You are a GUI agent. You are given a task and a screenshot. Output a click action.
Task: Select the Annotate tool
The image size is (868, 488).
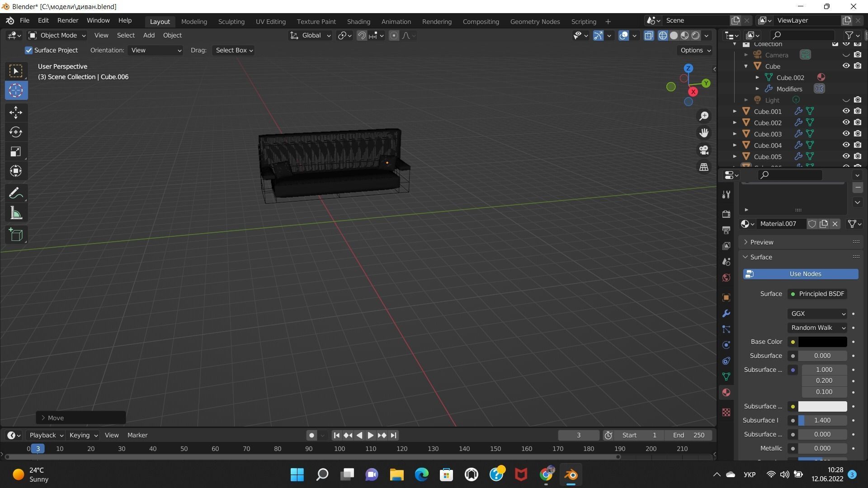tap(16, 193)
